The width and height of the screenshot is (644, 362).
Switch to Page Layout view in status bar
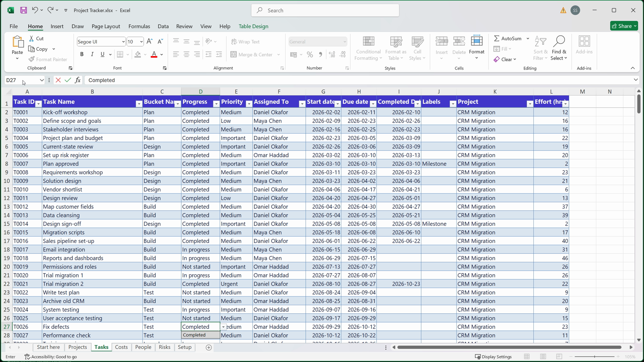(543, 356)
